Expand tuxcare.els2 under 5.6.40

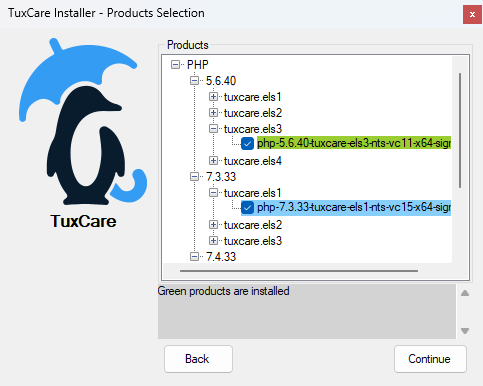213,113
